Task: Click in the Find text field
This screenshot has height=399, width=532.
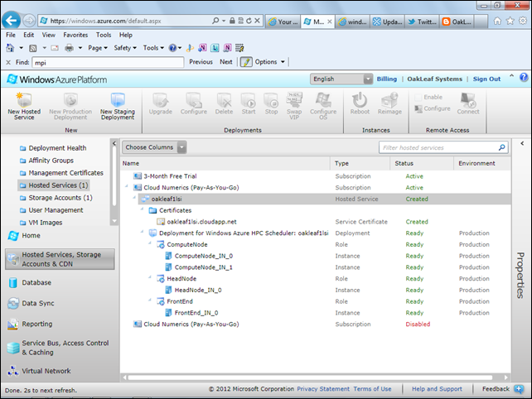Action: point(108,62)
